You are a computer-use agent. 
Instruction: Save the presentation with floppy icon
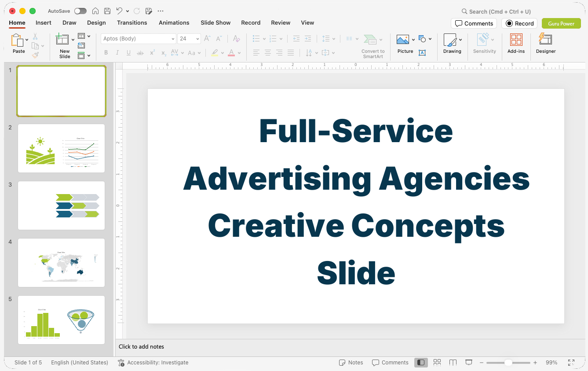107,11
